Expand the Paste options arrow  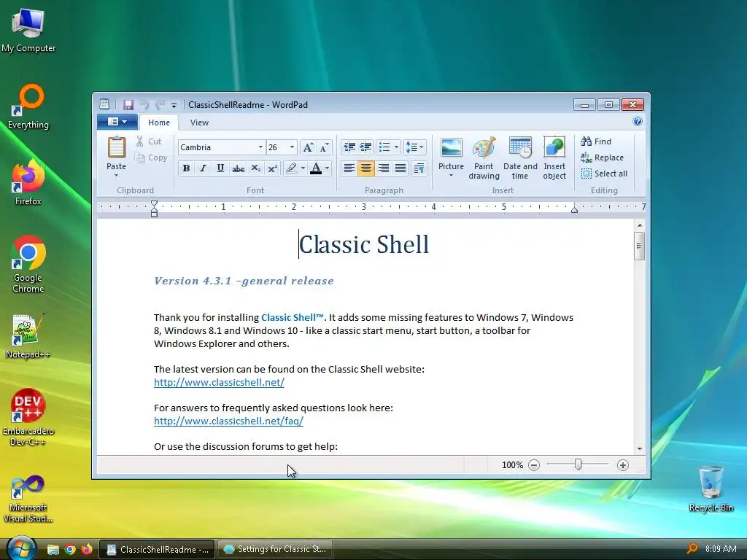click(x=116, y=175)
